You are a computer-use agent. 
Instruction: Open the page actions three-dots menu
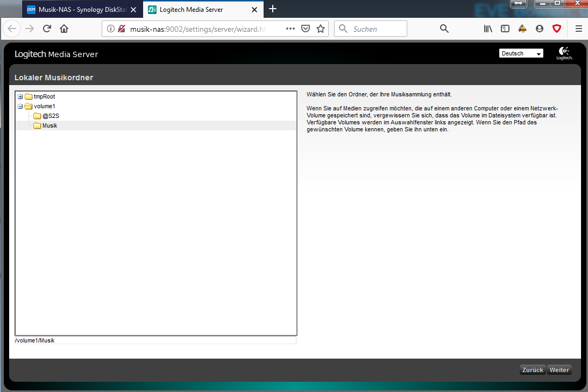[x=291, y=29]
